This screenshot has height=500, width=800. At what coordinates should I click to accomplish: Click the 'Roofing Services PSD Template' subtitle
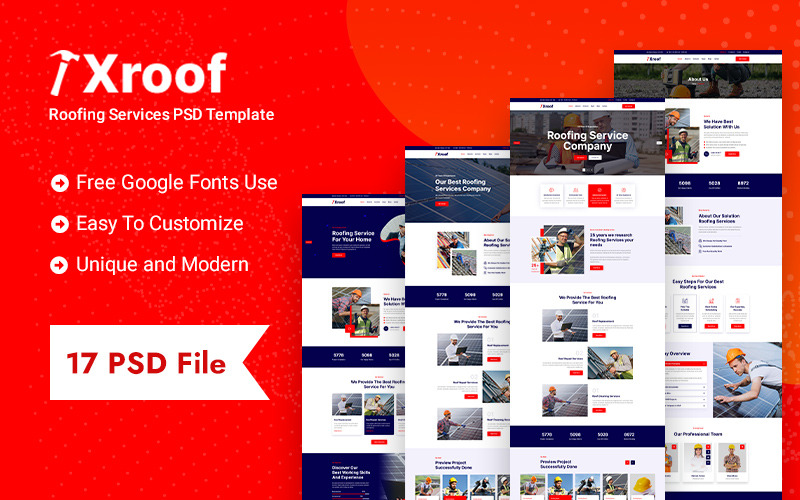pos(161,114)
